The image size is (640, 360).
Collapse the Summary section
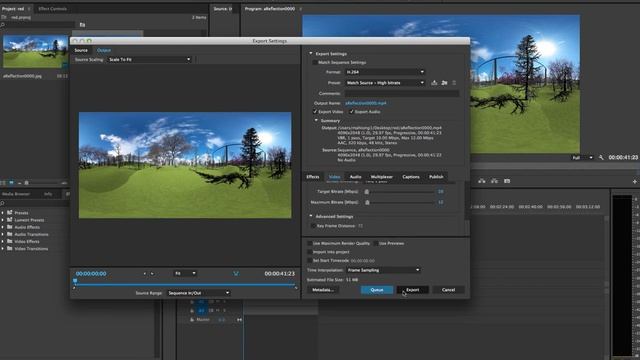pyautogui.click(x=316, y=120)
